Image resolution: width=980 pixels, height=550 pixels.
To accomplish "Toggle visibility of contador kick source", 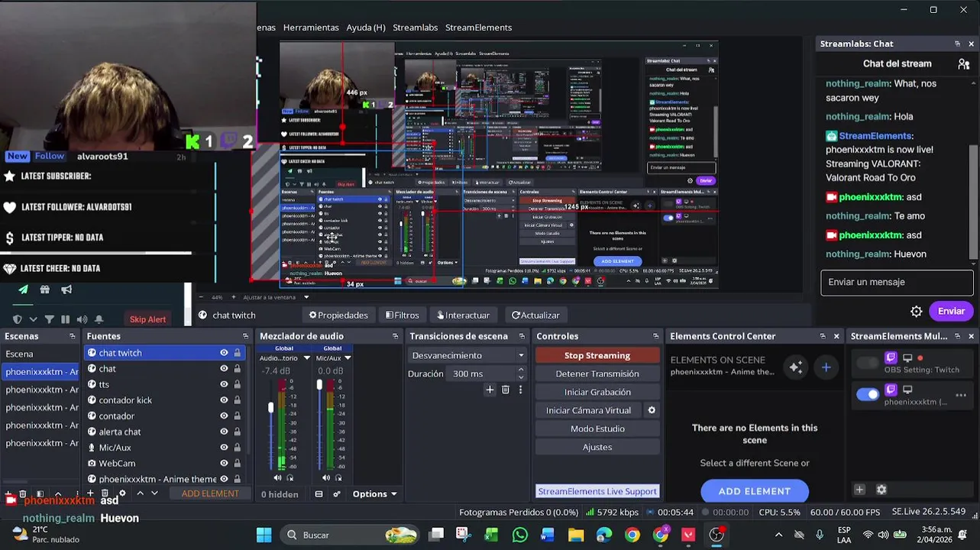I will [x=224, y=400].
